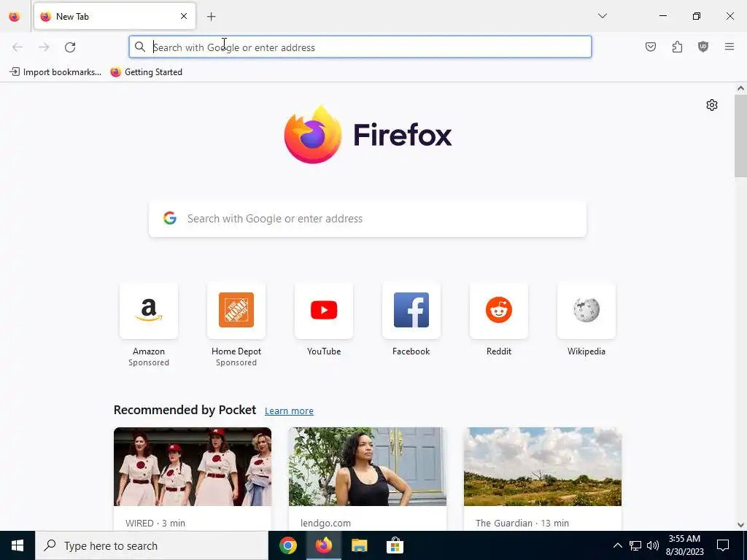Screen dimensions: 747x560
Task: Click the address bar search magnifier icon
Action: (139, 47)
